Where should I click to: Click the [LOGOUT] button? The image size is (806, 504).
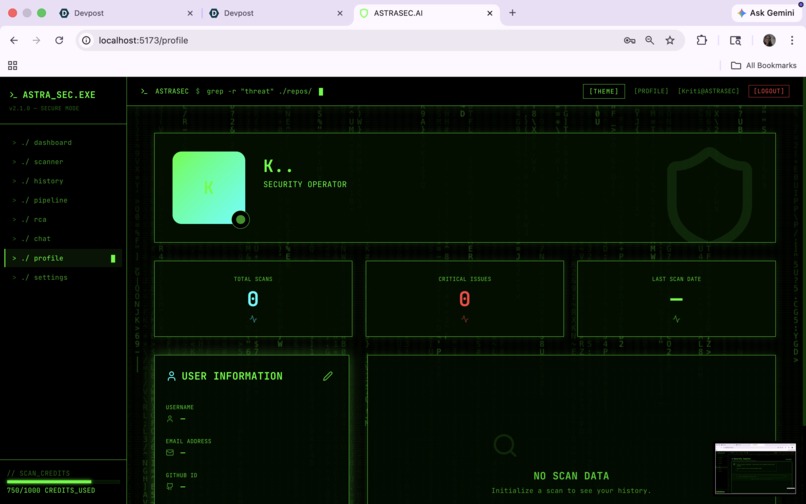click(x=768, y=91)
